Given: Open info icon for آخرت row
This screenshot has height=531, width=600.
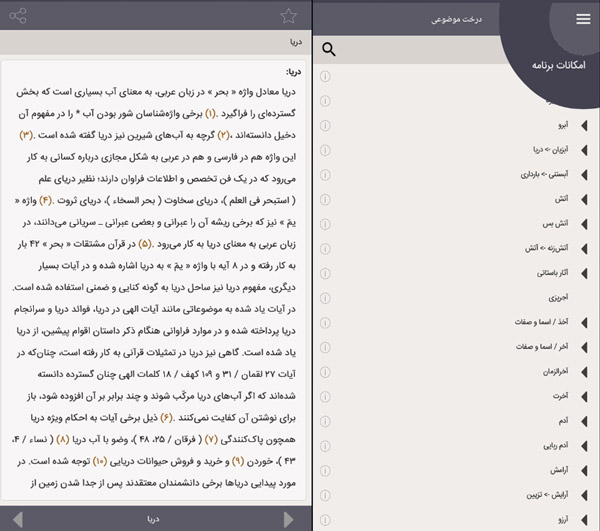Looking at the screenshot, I should tap(325, 396).
